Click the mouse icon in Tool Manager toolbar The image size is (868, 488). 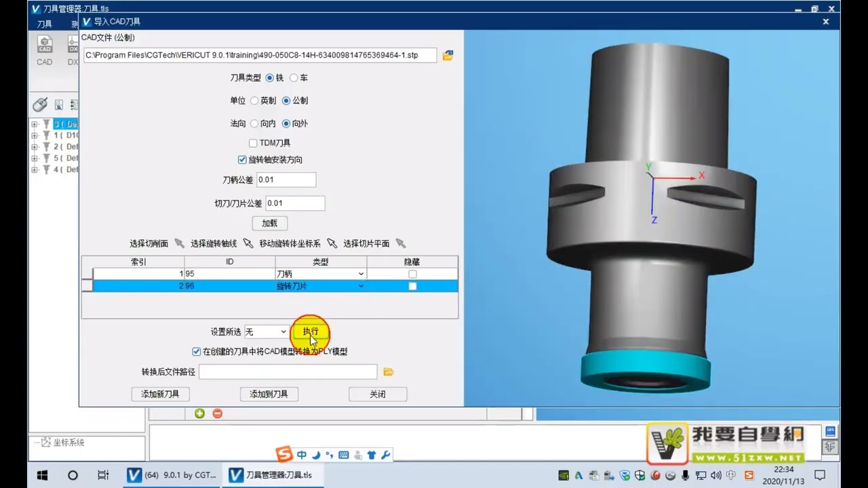point(40,104)
